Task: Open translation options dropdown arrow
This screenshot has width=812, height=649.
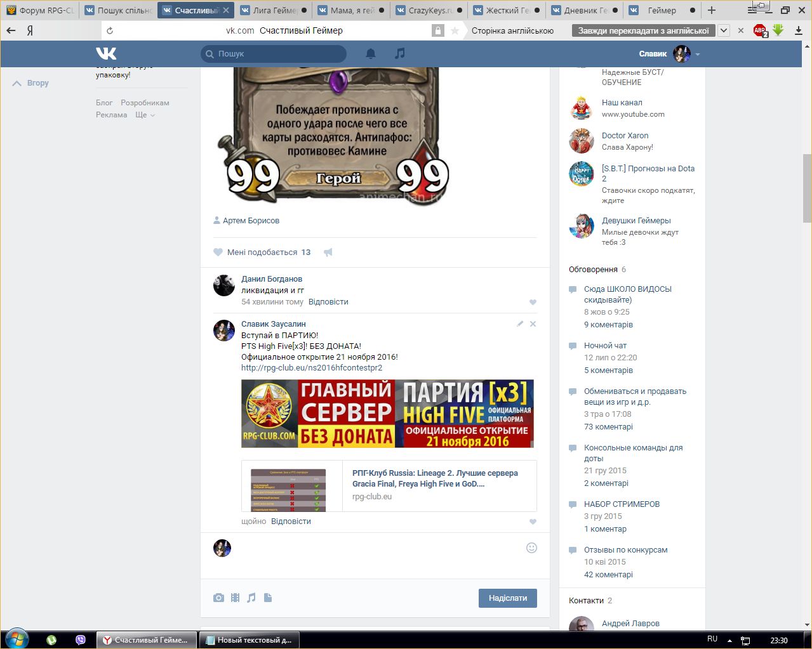Action: [x=724, y=30]
